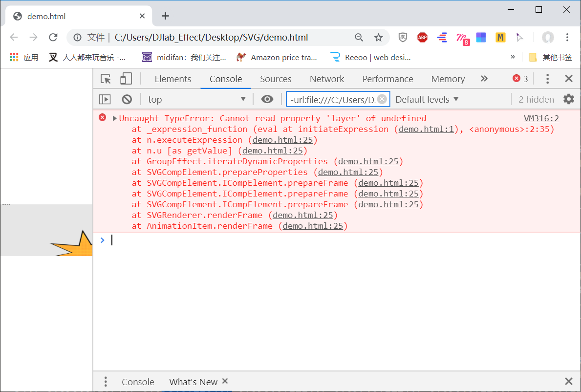The width and height of the screenshot is (581, 392).
Task: Open console settings gear icon
Action: pos(568,99)
